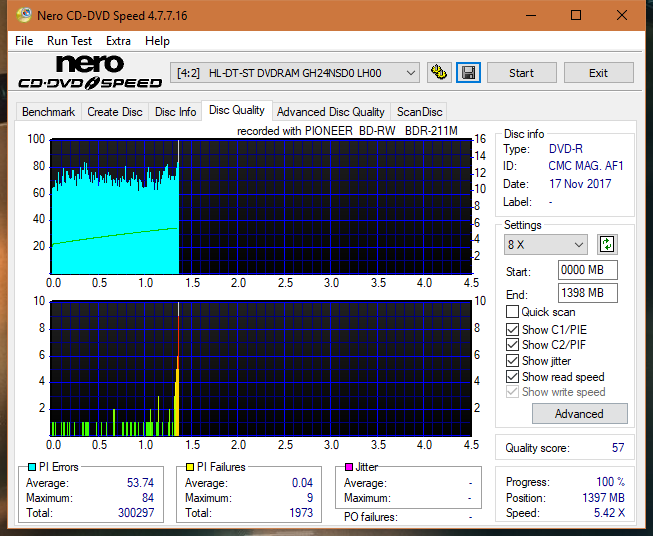Uncheck Show C2/PIF checkbox
This screenshot has height=536, width=653.
[x=512, y=345]
